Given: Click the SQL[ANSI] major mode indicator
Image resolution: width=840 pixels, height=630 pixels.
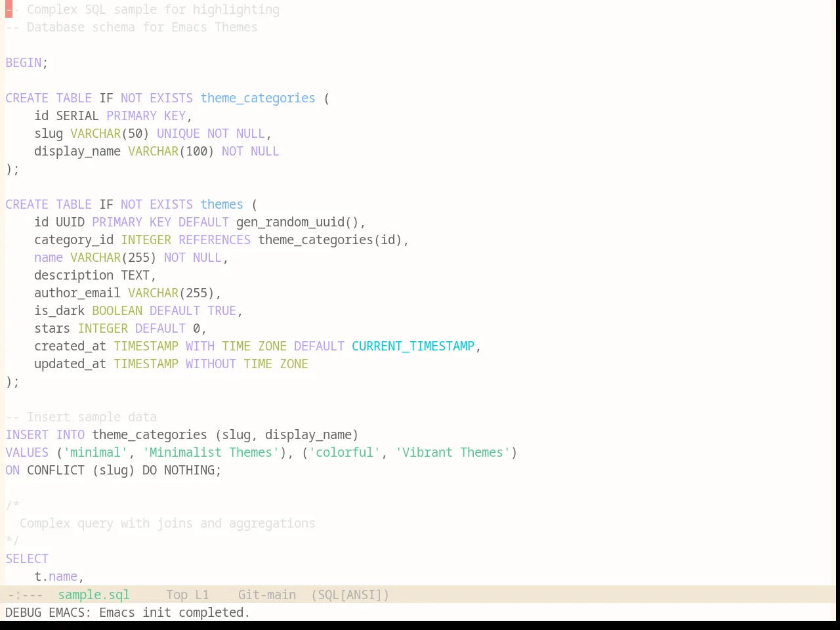Looking at the screenshot, I should [350, 595].
